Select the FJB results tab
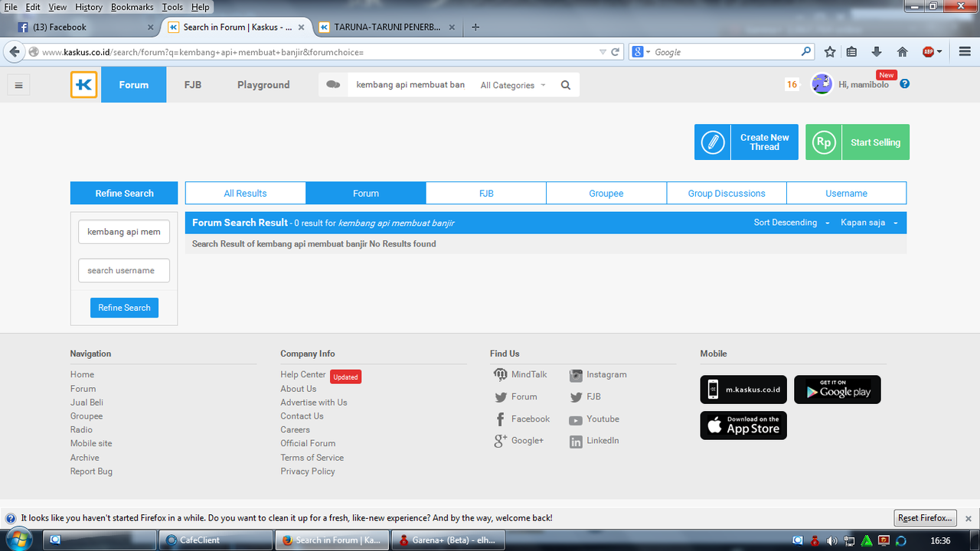The height and width of the screenshot is (551, 980). pyautogui.click(x=486, y=194)
